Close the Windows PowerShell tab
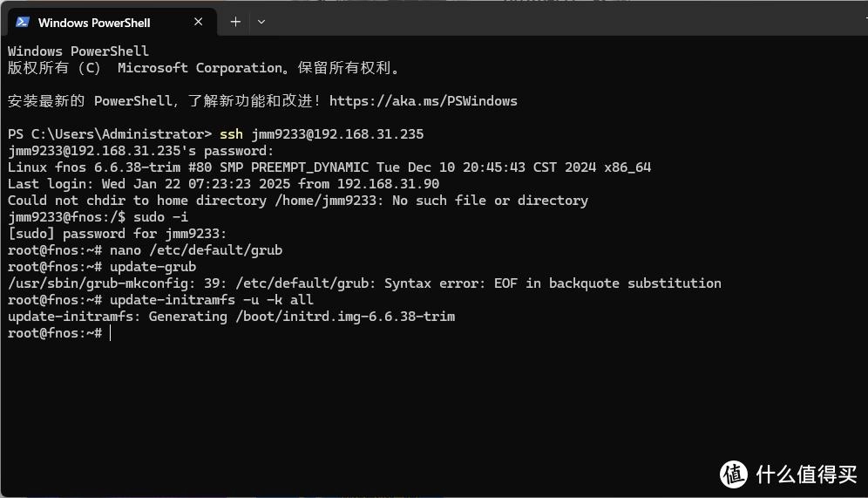The width and height of the screenshot is (868, 498). click(198, 22)
